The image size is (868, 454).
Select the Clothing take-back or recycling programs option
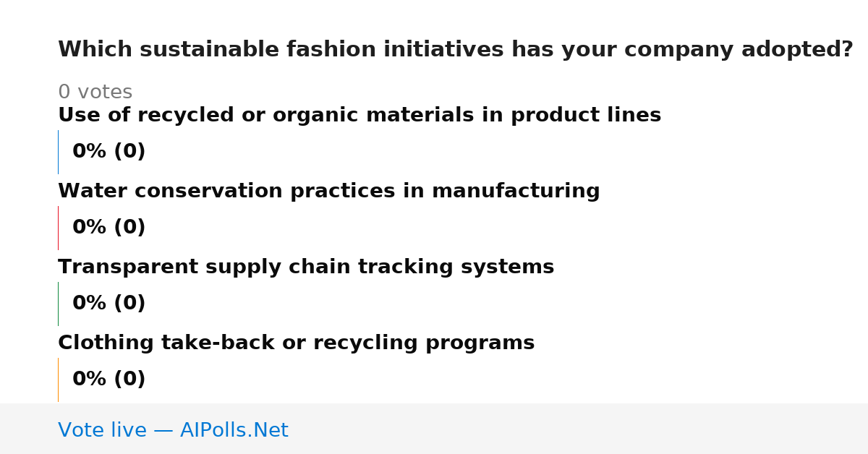coord(297,343)
